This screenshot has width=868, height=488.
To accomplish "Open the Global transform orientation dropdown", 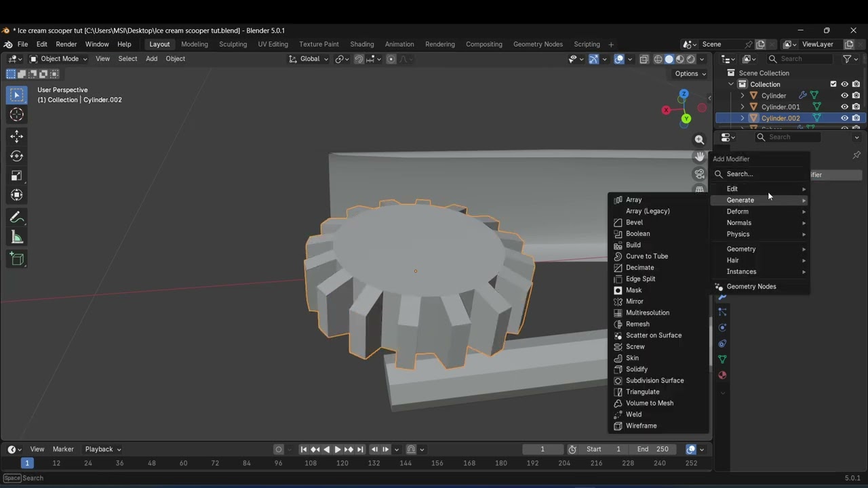I will click(309, 59).
